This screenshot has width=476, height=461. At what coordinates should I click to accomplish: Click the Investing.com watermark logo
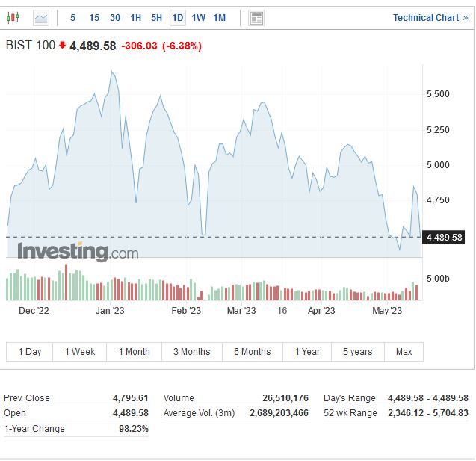pos(78,252)
